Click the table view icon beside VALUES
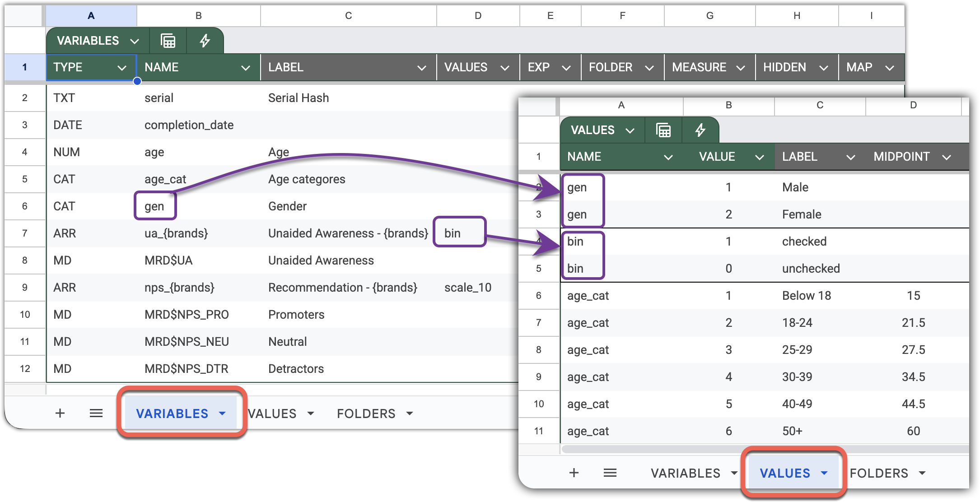The width and height of the screenshot is (980, 502). click(663, 130)
